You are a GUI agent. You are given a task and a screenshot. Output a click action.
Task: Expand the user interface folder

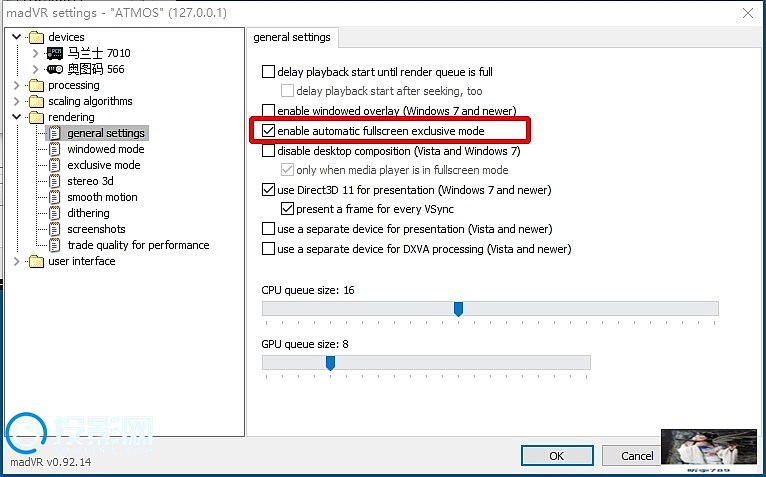click(17, 261)
